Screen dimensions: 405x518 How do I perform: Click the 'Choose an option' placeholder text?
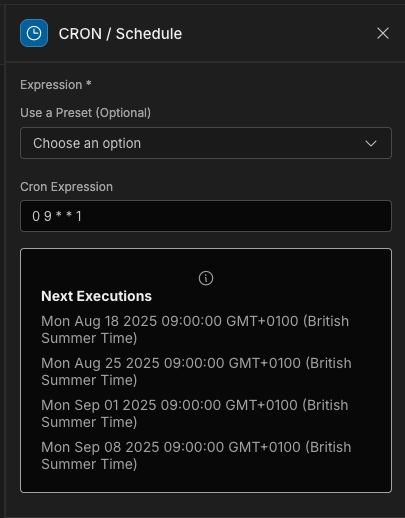[x=87, y=143]
